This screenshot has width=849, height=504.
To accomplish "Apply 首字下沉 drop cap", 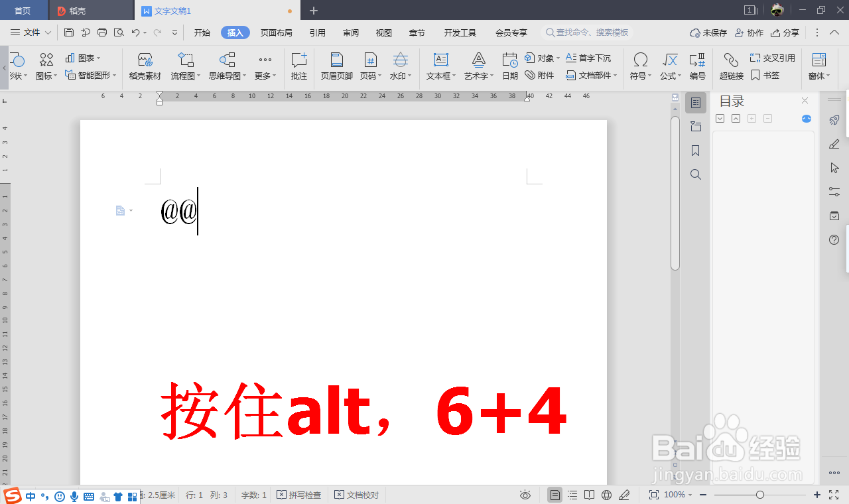I will click(x=588, y=58).
